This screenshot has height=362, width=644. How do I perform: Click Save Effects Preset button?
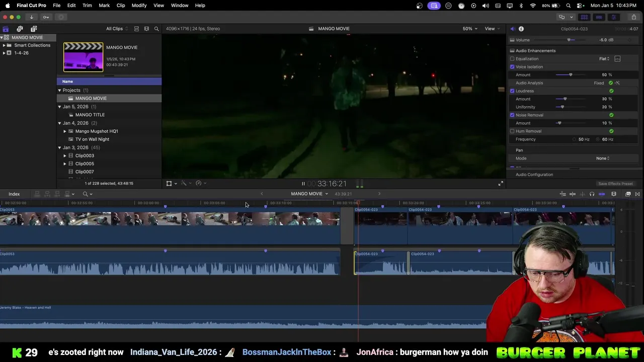coord(615,184)
